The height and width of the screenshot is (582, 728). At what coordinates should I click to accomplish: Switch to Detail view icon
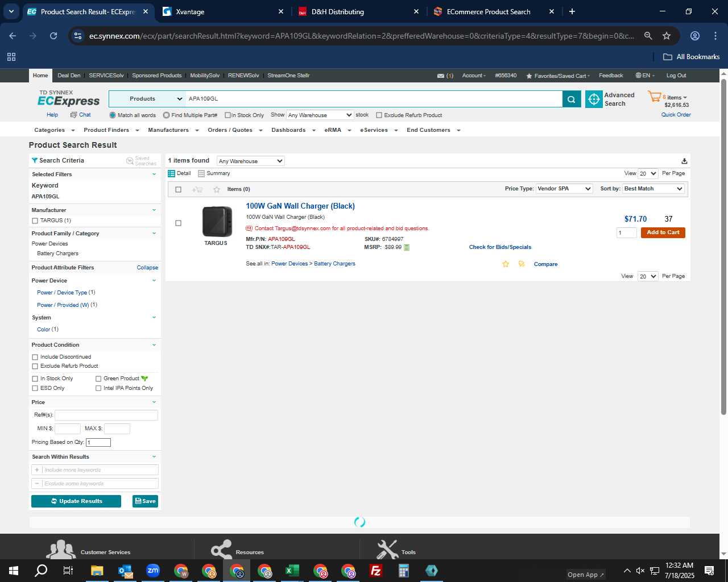point(171,173)
